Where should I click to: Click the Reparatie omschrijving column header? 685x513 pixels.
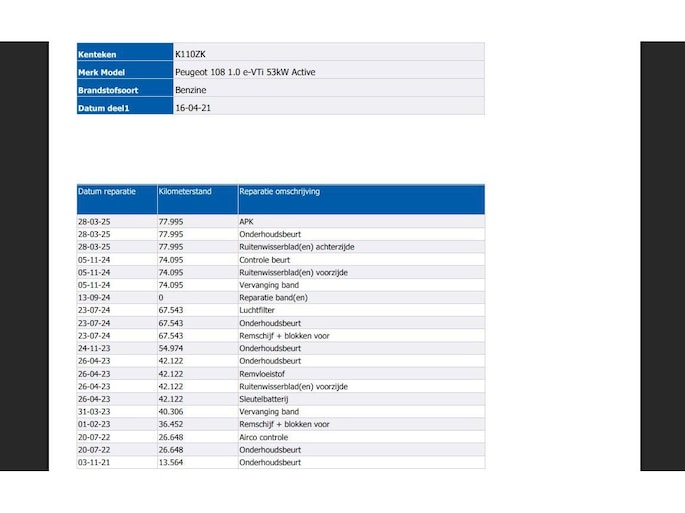361,199
